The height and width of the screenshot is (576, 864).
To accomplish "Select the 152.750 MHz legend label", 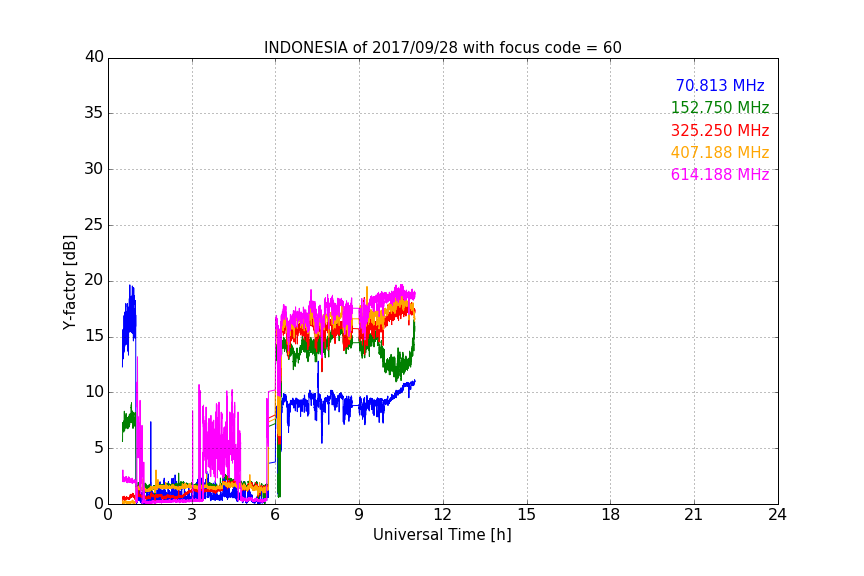I will click(720, 107).
